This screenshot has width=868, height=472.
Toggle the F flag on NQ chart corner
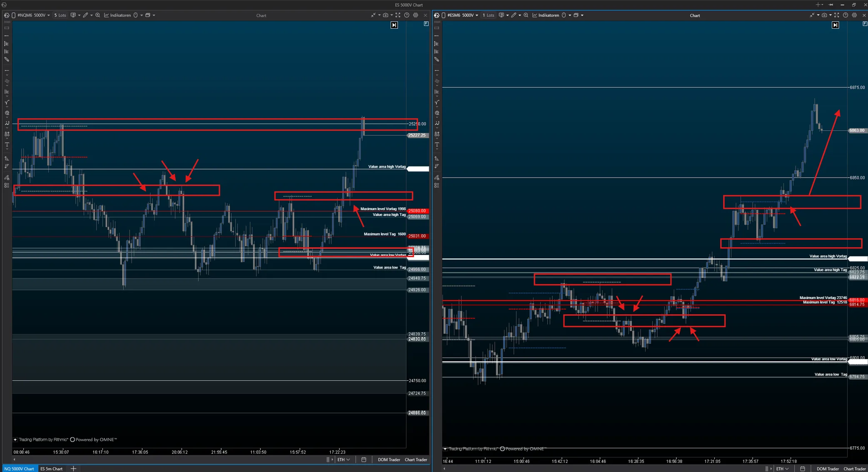(426, 24)
